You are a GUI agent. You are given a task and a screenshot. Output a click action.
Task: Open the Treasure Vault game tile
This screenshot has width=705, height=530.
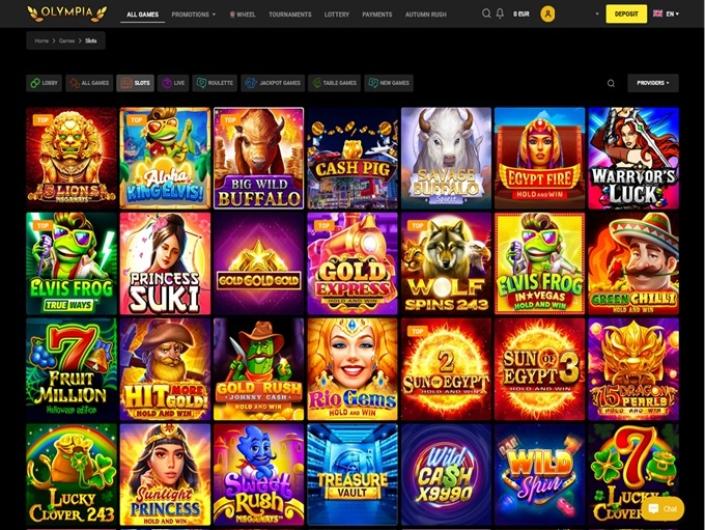352,474
